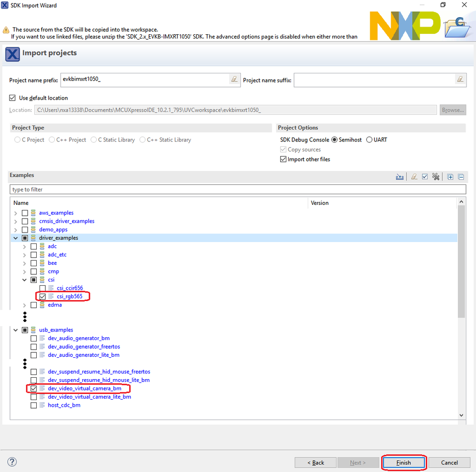The height and width of the screenshot is (472, 476).
Task: Collapse the driver_examples tree node
Action: (16, 238)
